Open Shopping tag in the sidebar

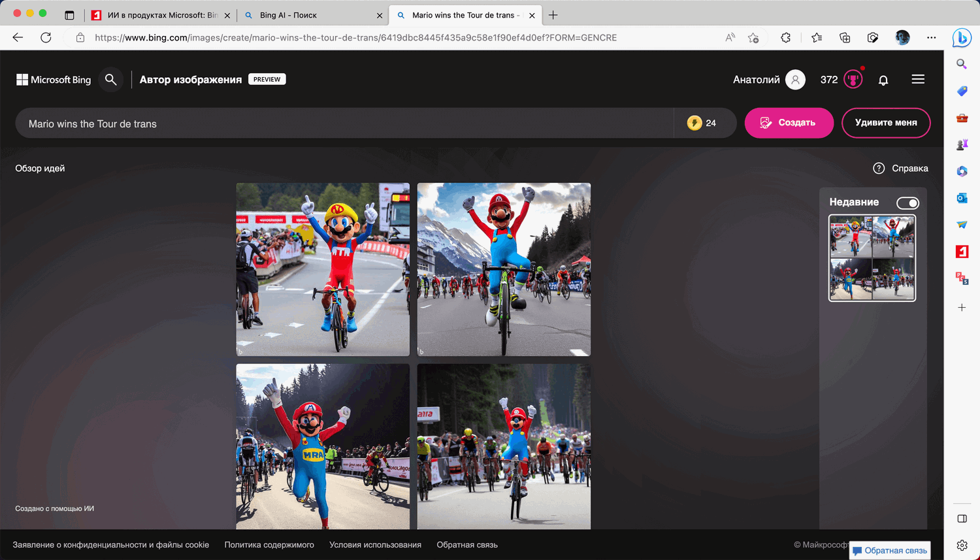click(x=962, y=91)
